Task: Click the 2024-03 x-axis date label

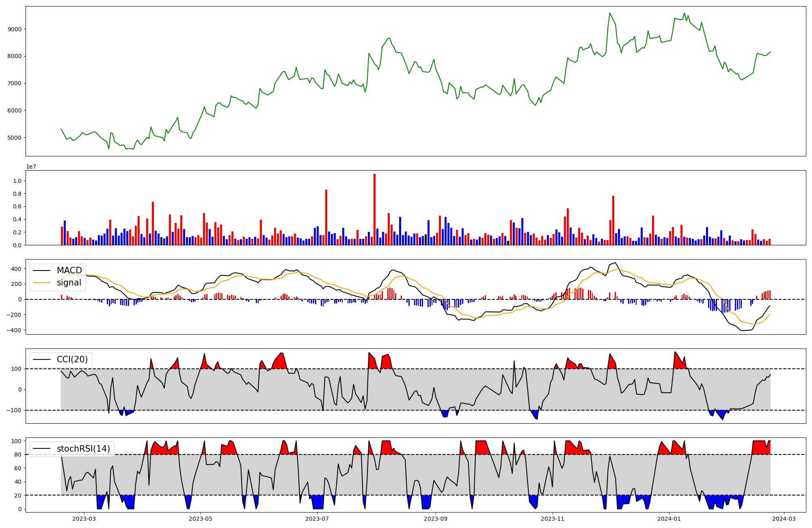Action: coord(784,519)
